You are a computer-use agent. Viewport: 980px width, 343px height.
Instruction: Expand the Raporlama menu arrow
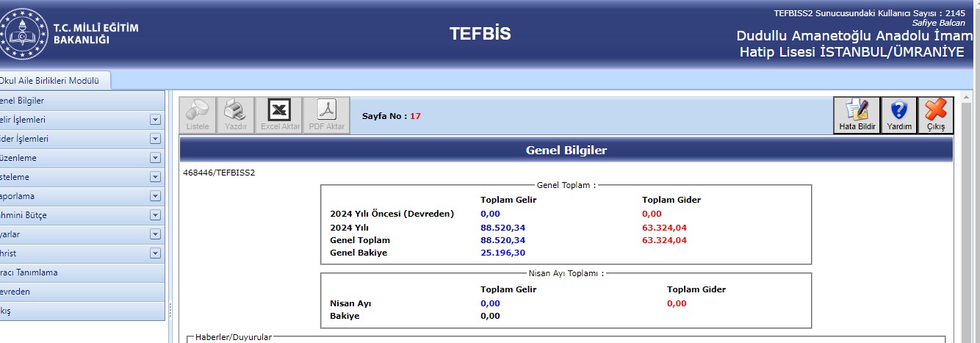[155, 196]
